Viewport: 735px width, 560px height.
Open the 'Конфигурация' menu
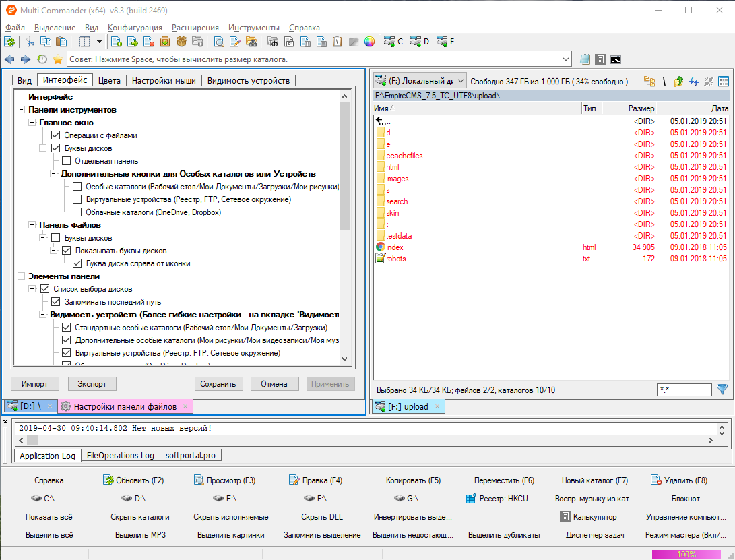[x=135, y=28]
